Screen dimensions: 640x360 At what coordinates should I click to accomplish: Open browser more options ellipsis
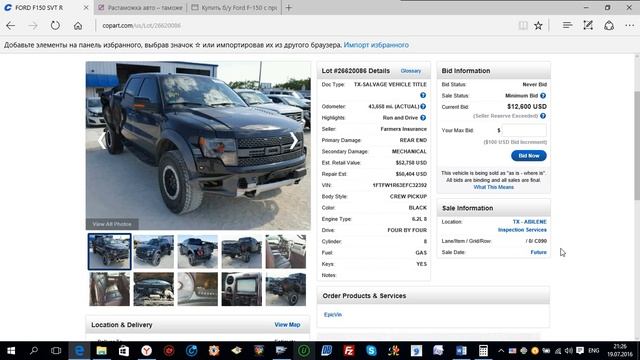629,26
